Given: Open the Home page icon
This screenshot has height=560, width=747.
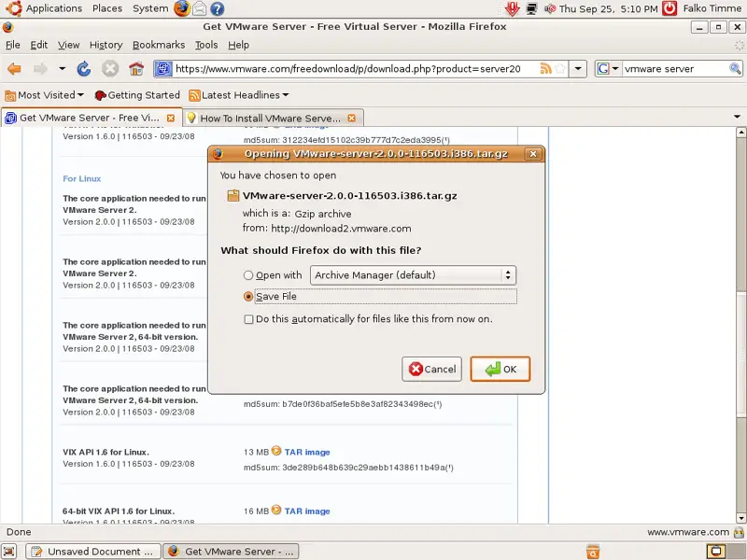Looking at the screenshot, I should pyautogui.click(x=136, y=69).
